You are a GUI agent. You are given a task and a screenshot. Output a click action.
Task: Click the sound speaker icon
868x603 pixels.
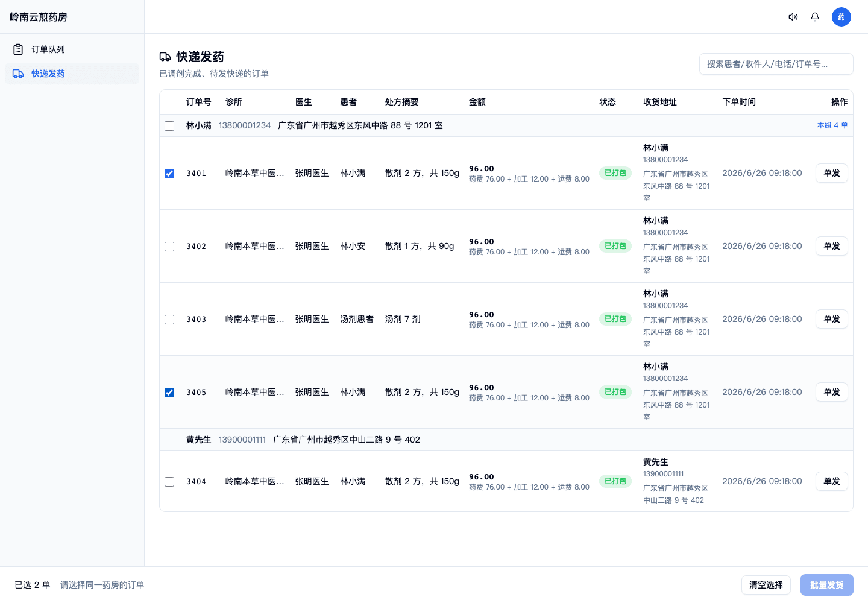click(x=793, y=17)
